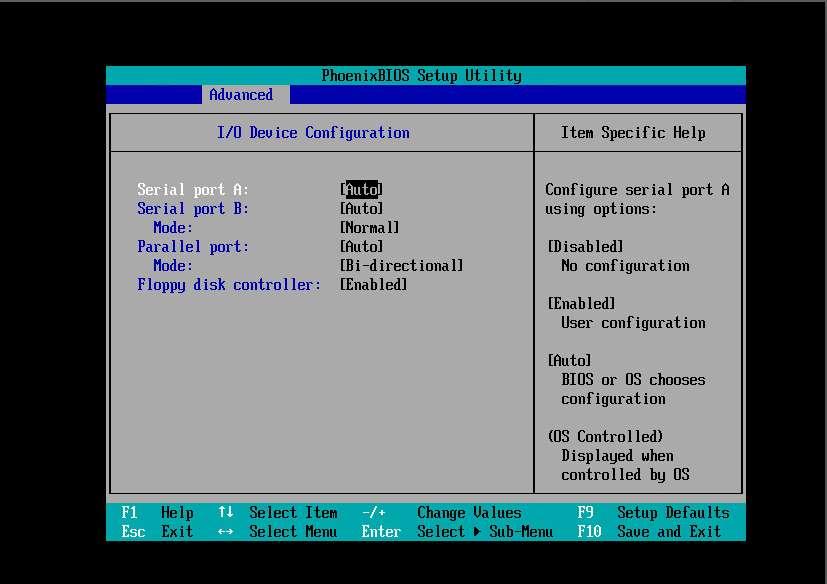Select the Serial port A Auto value
The height and width of the screenshot is (584, 827).
point(361,189)
